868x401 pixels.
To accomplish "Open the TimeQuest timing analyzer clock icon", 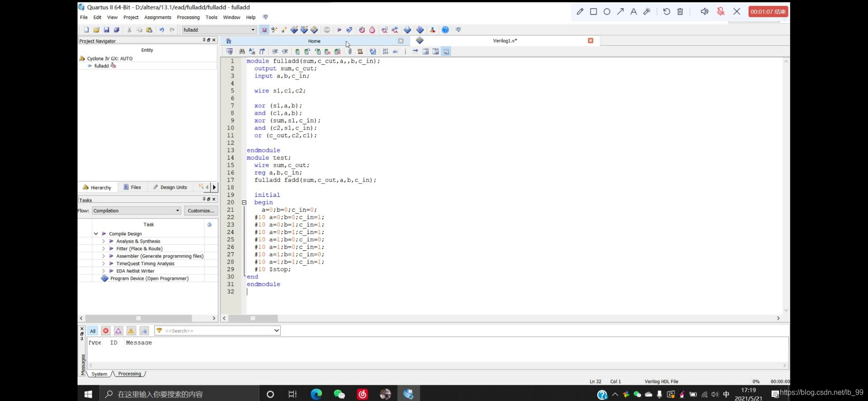I will pos(372,30).
